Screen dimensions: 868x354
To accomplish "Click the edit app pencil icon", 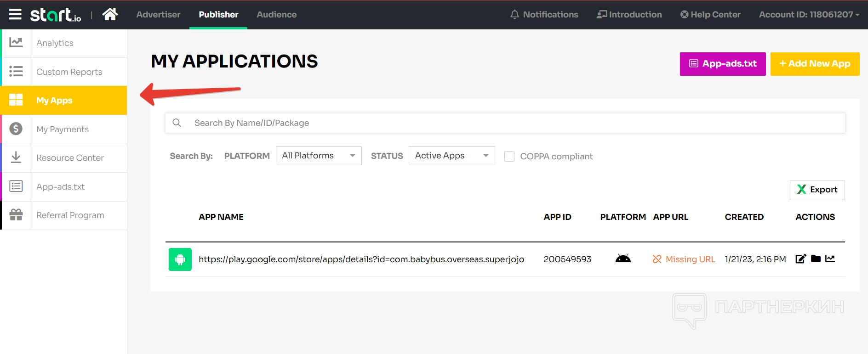I will tap(800, 259).
